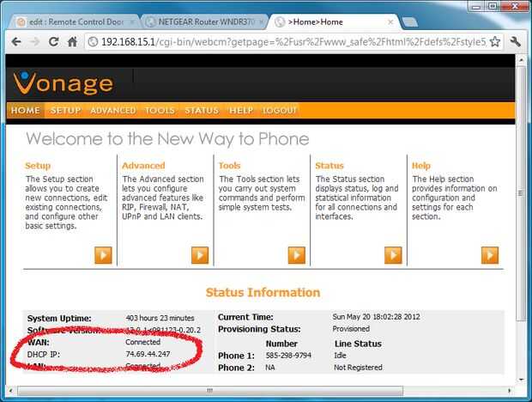Click the browser forward arrow

(x=34, y=42)
